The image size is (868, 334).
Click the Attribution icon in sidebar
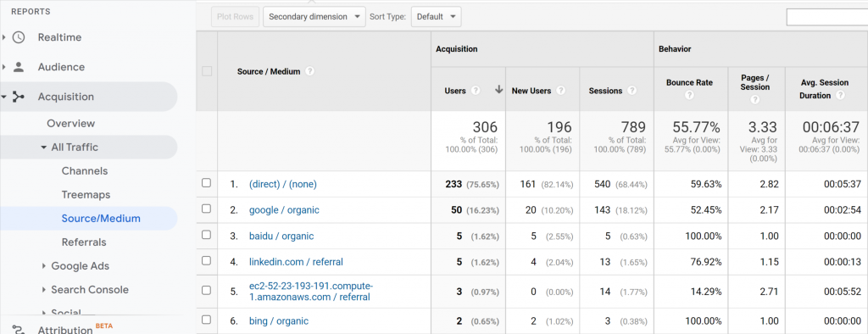[x=19, y=330]
